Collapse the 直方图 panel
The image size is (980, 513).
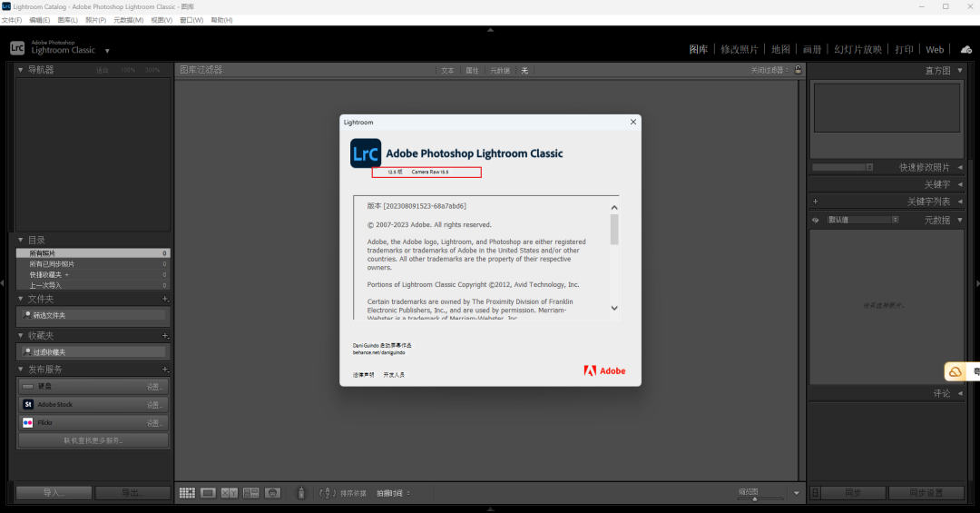960,71
